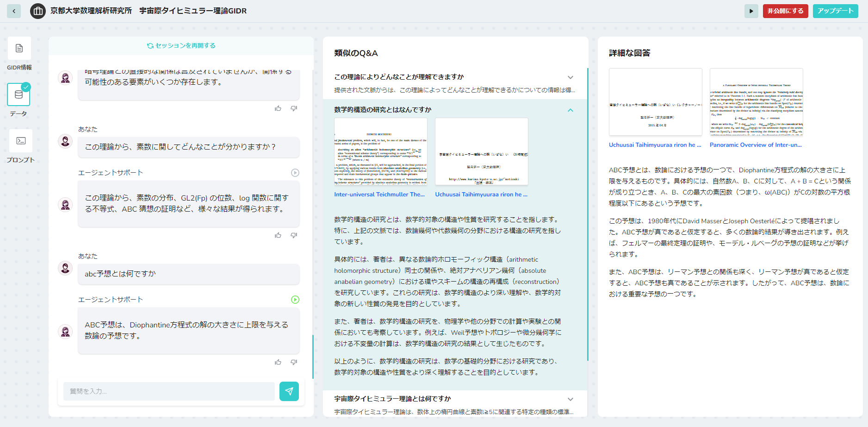Viewport: 868px width, 427px height.
Task: Click the back arrow button
Action: click(14, 11)
